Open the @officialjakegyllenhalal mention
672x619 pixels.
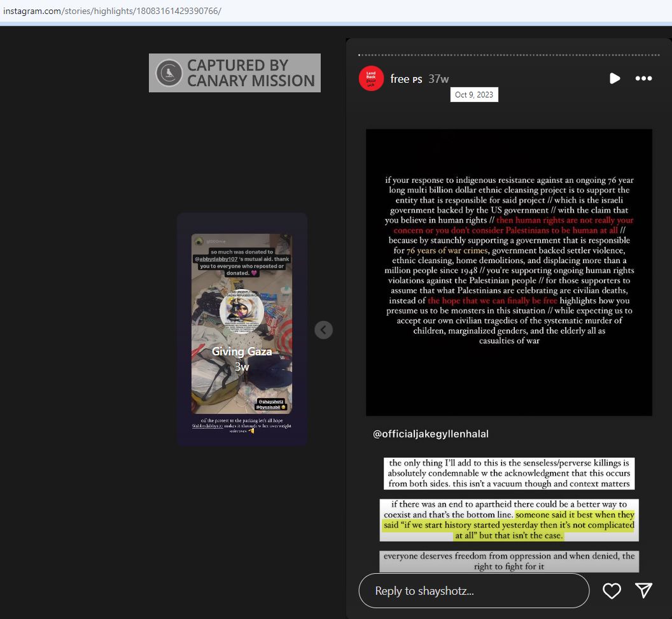tap(430, 434)
